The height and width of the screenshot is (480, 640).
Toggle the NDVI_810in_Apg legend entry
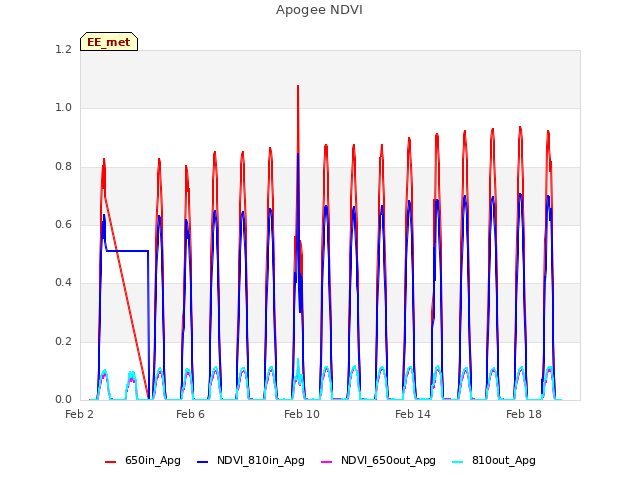tap(251, 461)
